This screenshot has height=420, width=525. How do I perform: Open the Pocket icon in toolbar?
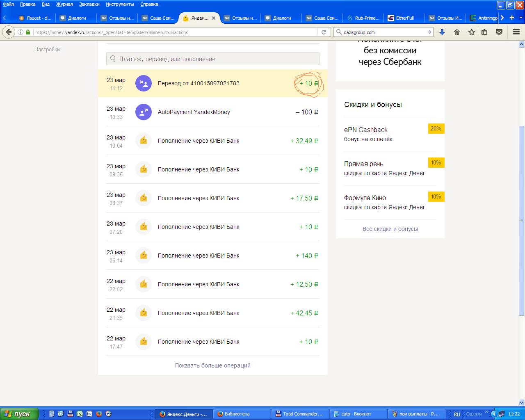(x=499, y=32)
